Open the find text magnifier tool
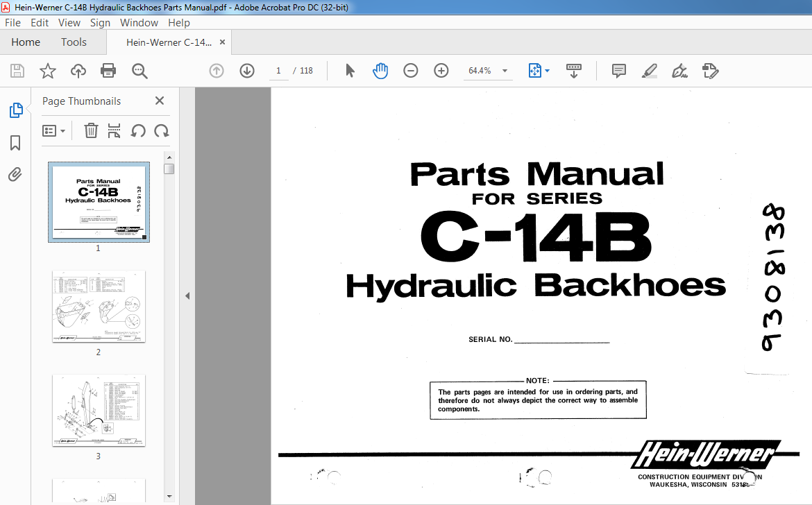Screen dimensions: 812x505 (139, 71)
